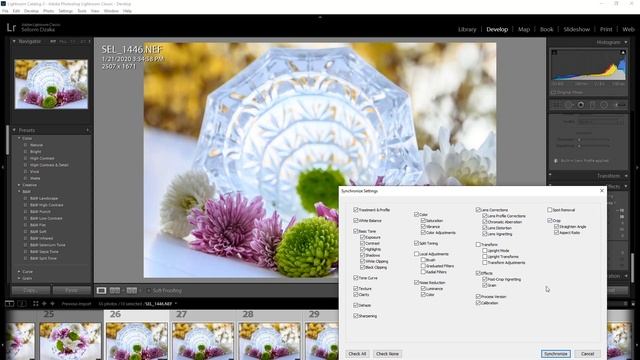The width and height of the screenshot is (640, 360).
Task: Enable Soft Proofing checkbox in toolbar
Action: (x=149, y=291)
